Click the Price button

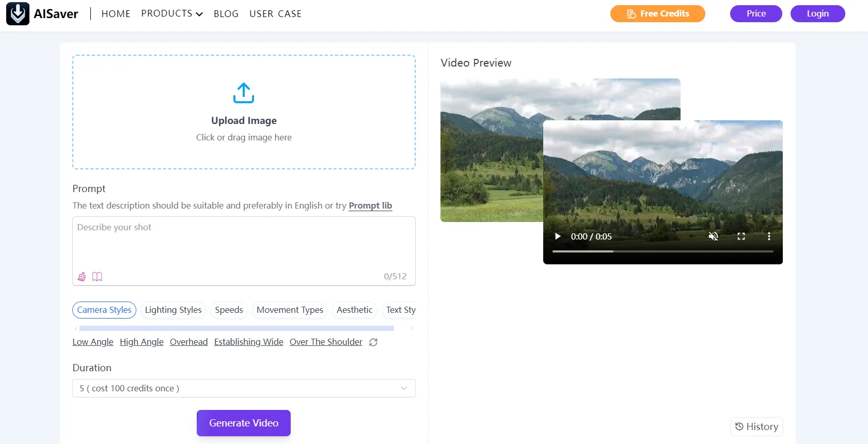[756, 14]
